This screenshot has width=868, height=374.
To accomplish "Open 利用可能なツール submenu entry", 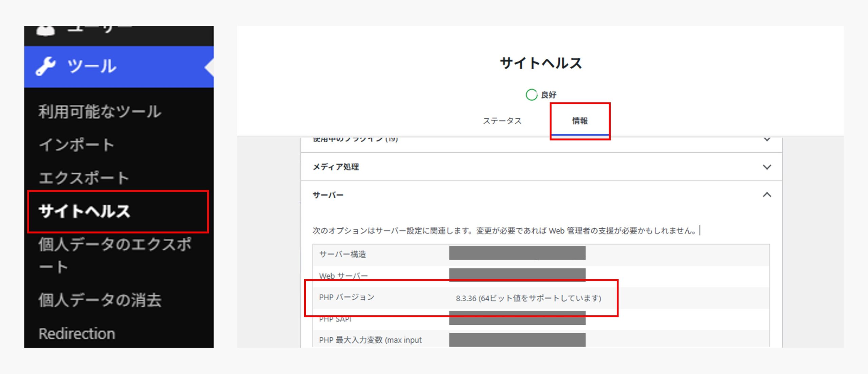I will (x=99, y=112).
